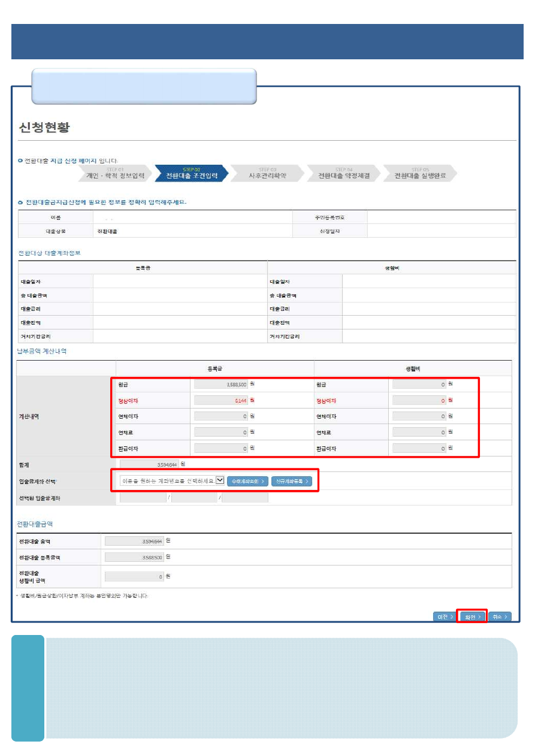This screenshot has width=535, height=756.
Task: Click the 취소 button
Action: [x=499, y=616]
